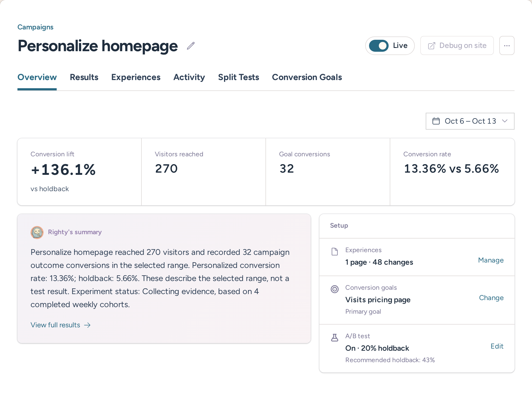Image resolution: width=532 pixels, height=403 pixels.
Task: Click the Debug on site button
Action: point(457,46)
